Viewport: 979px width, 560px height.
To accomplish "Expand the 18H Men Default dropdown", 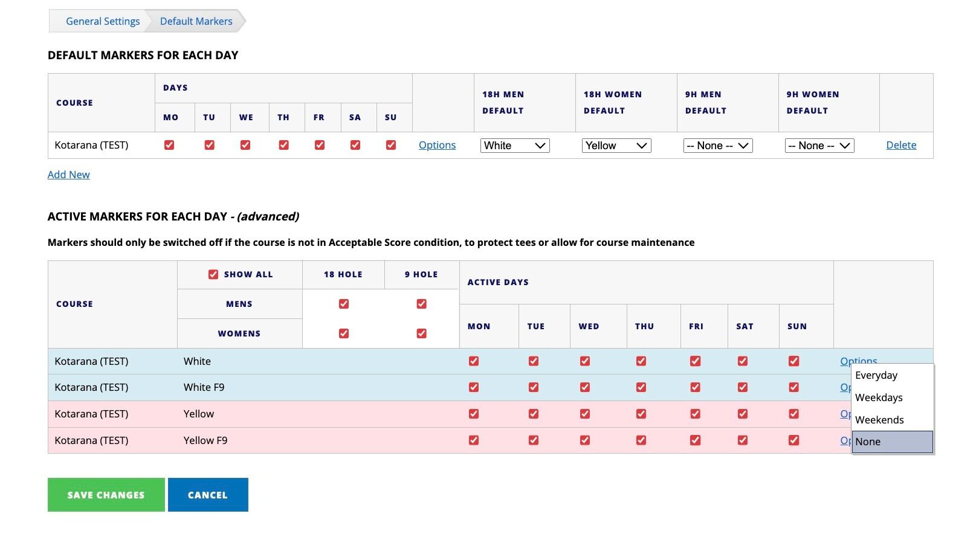I will click(515, 146).
